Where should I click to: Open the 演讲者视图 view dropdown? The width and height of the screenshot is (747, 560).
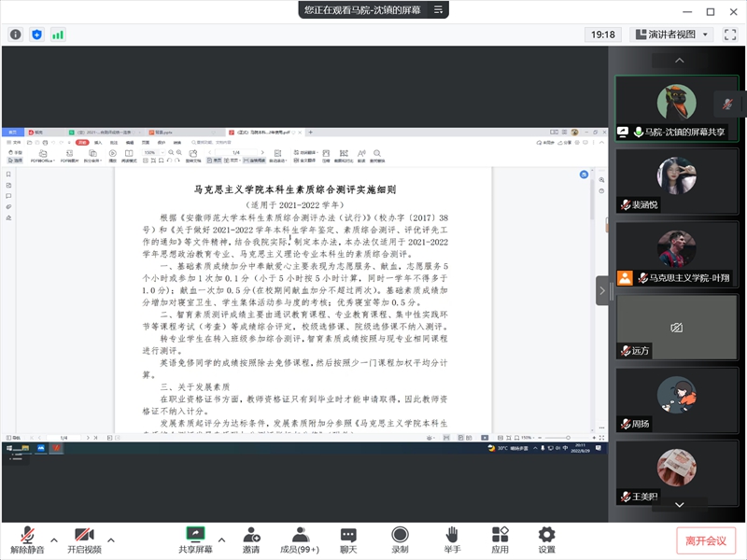(x=671, y=35)
